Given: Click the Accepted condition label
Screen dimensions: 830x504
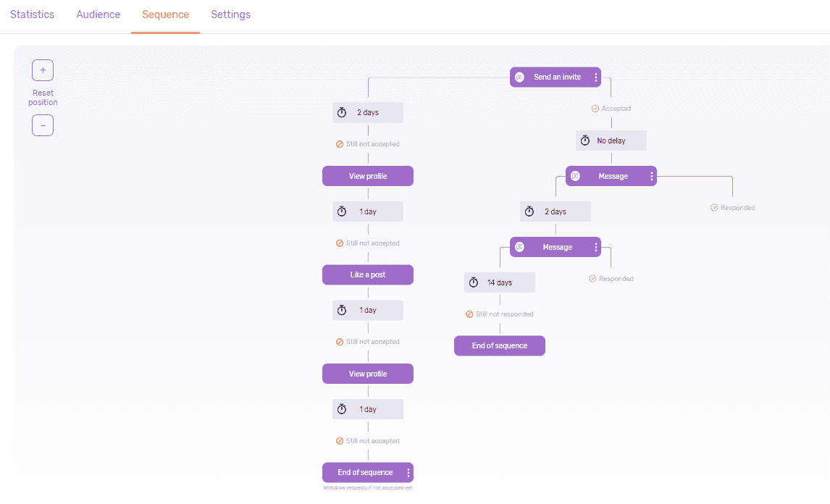Looking at the screenshot, I should coord(616,109).
